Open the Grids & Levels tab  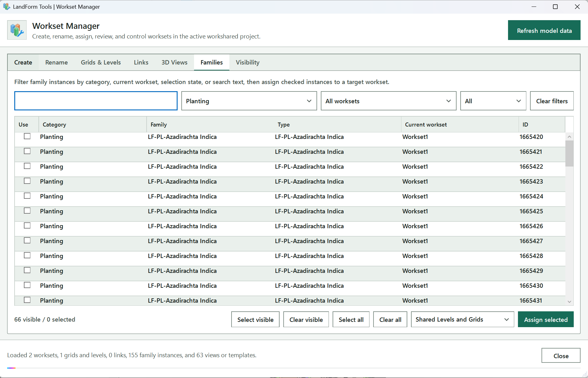tap(101, 62)
